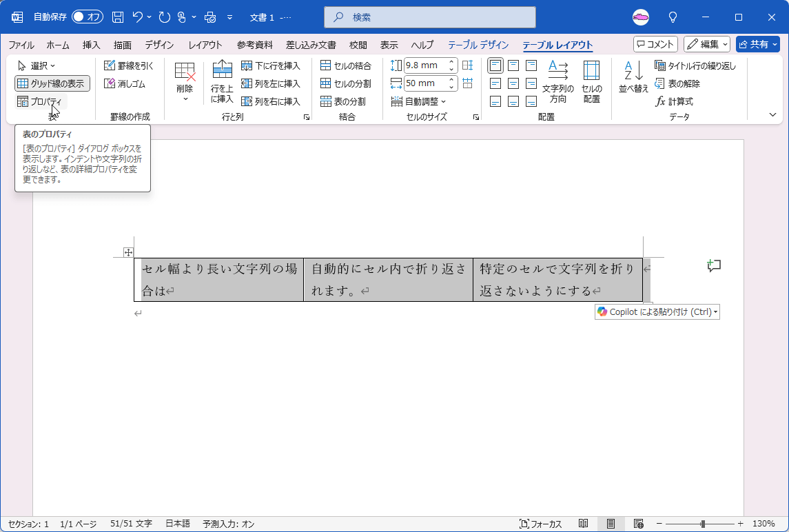The height and width of the screenshot is (532, 789).
Task: Click the print preview icon
Action: point(210,17)
